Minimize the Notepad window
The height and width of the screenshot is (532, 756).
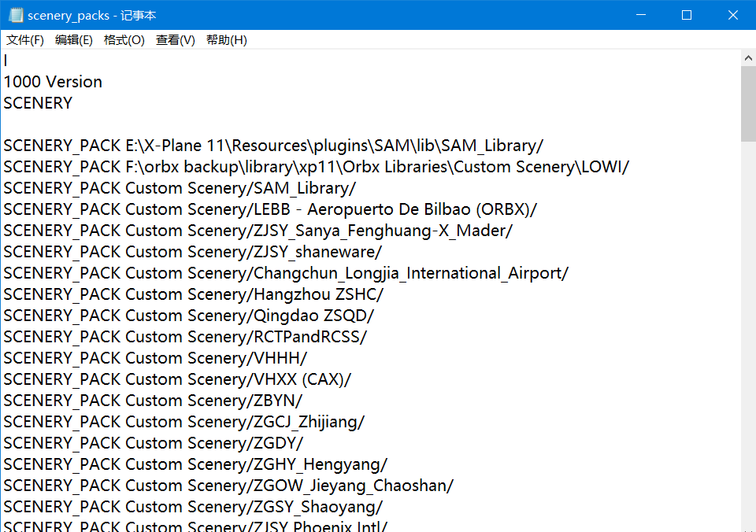click(641, 15)
